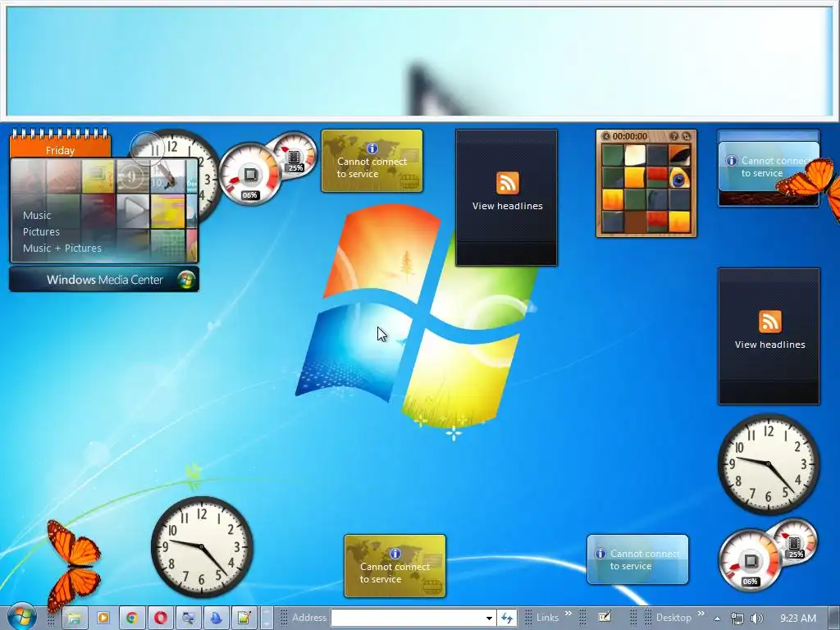Click the taskbar quick-launch scroll arrows
Screen dimensions: 840x630
(x=267, y=618)
